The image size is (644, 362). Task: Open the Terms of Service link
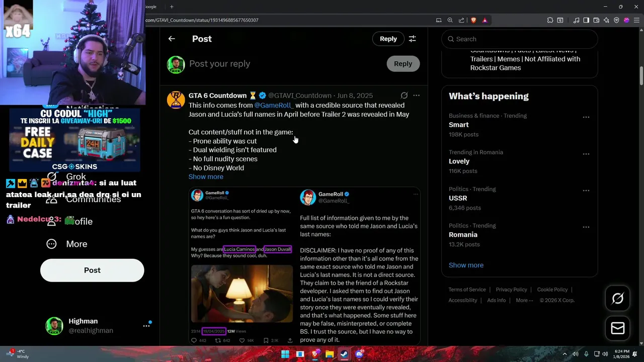pos(467,290)
